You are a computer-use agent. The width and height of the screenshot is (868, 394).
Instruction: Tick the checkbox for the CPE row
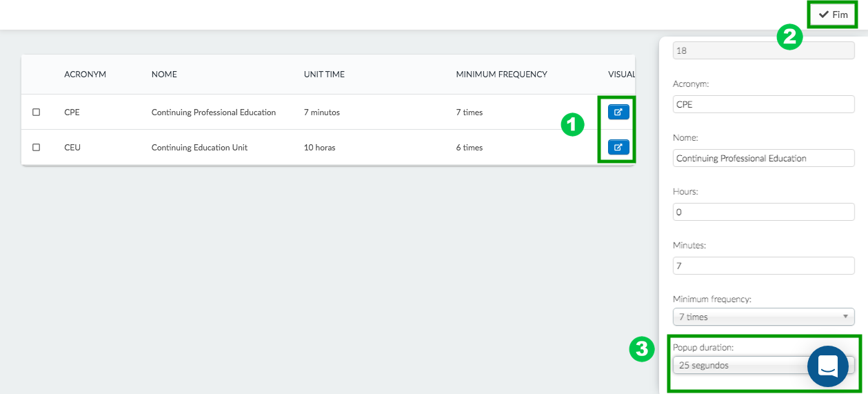click(37, 112)
